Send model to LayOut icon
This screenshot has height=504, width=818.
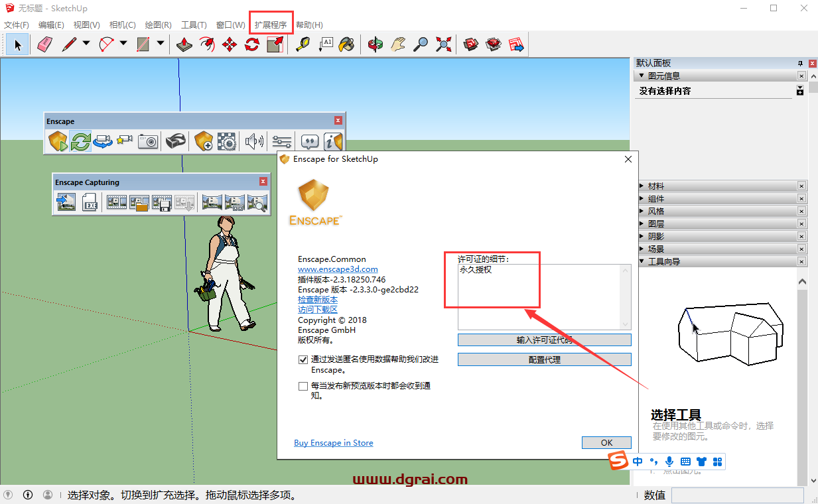point(516,44)
